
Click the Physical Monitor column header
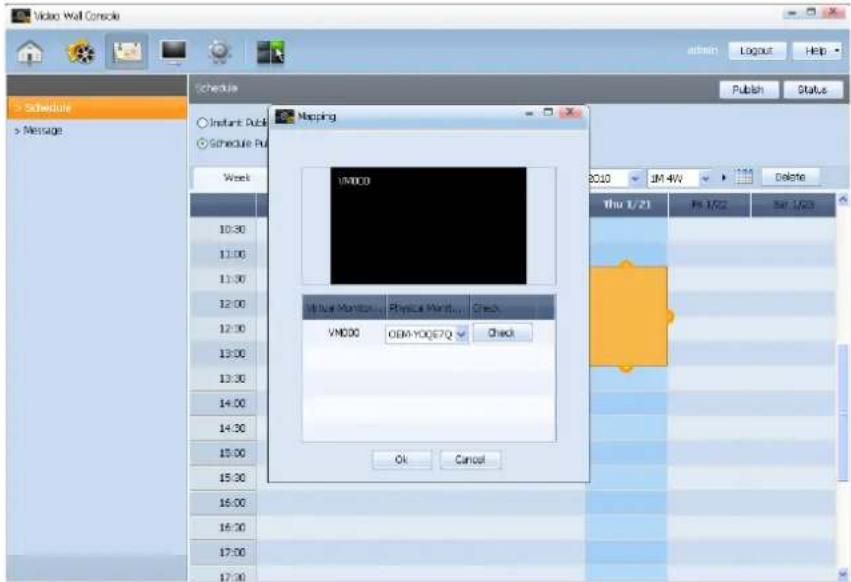point(428,308)
